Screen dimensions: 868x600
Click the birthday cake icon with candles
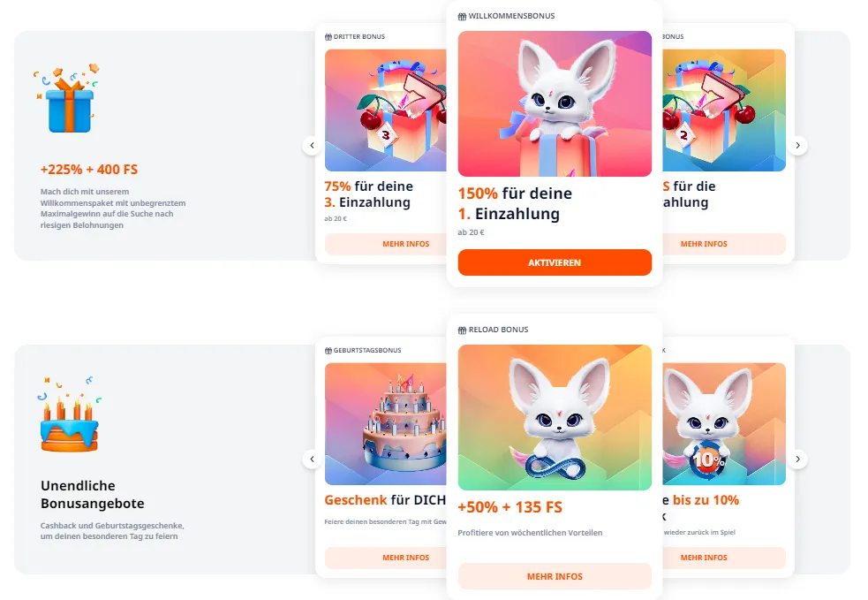tap(69, 414)
